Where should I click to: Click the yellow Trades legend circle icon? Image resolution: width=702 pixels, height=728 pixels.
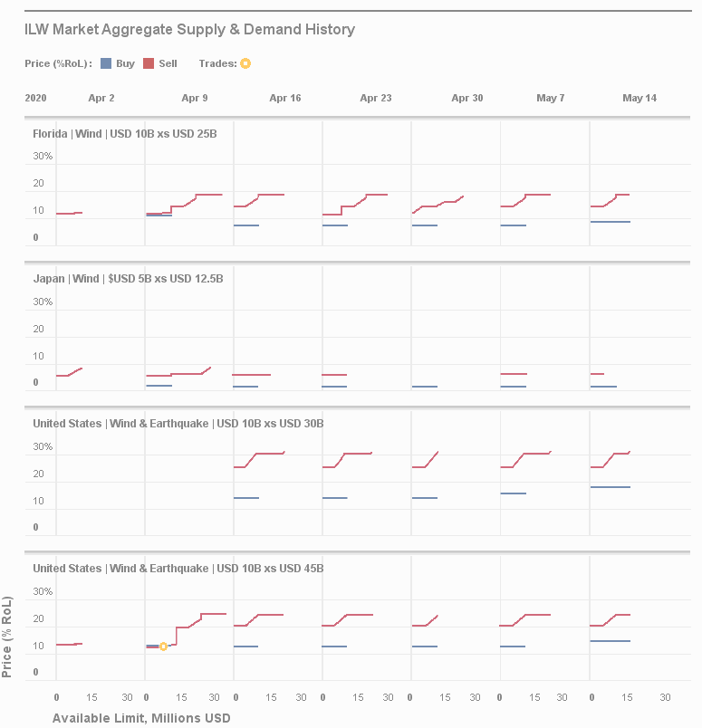tap(245, 63)
